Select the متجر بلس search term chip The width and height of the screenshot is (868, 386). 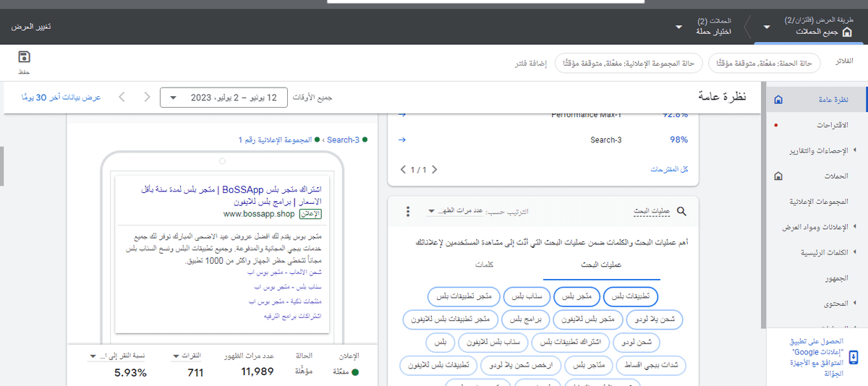[577, 297]
